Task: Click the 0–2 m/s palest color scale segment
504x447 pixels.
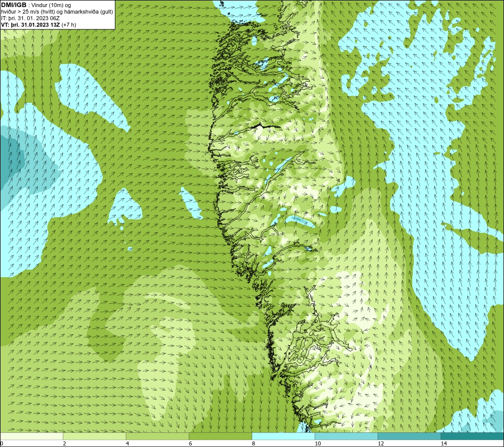Action: pos(31,436)
